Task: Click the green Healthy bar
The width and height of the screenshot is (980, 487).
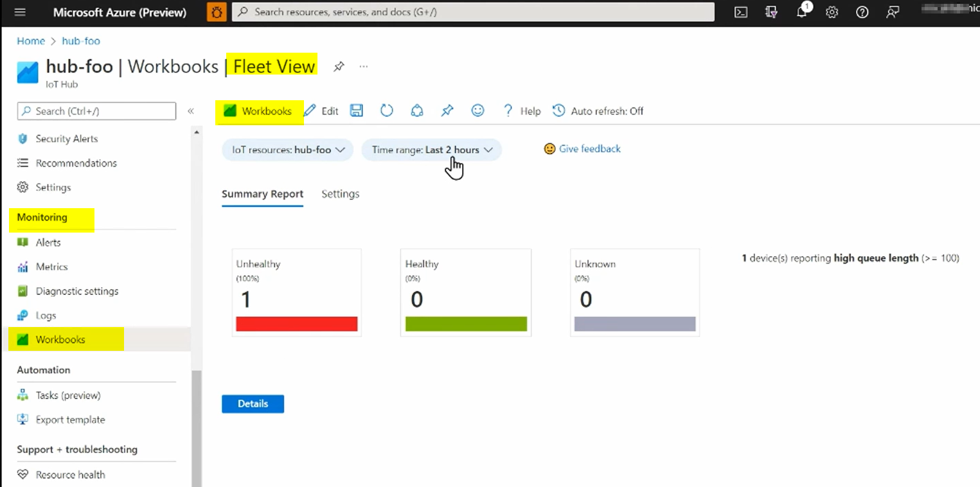Action: (x=466, y=324)
